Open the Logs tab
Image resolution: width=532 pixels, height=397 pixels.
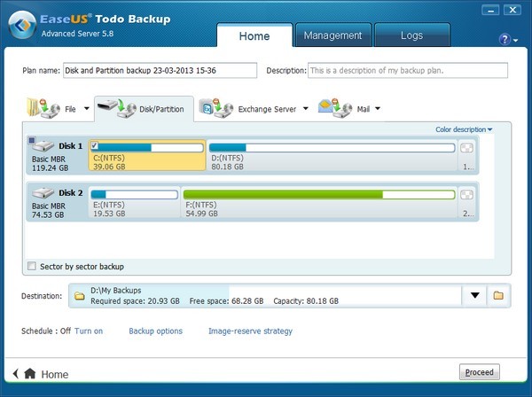click(411, 35)
